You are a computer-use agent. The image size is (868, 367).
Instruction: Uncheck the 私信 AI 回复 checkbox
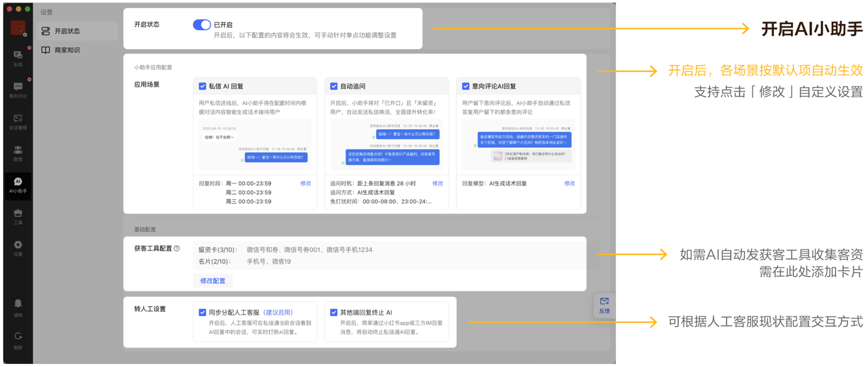pyautogui.click(x=202, y=86)
